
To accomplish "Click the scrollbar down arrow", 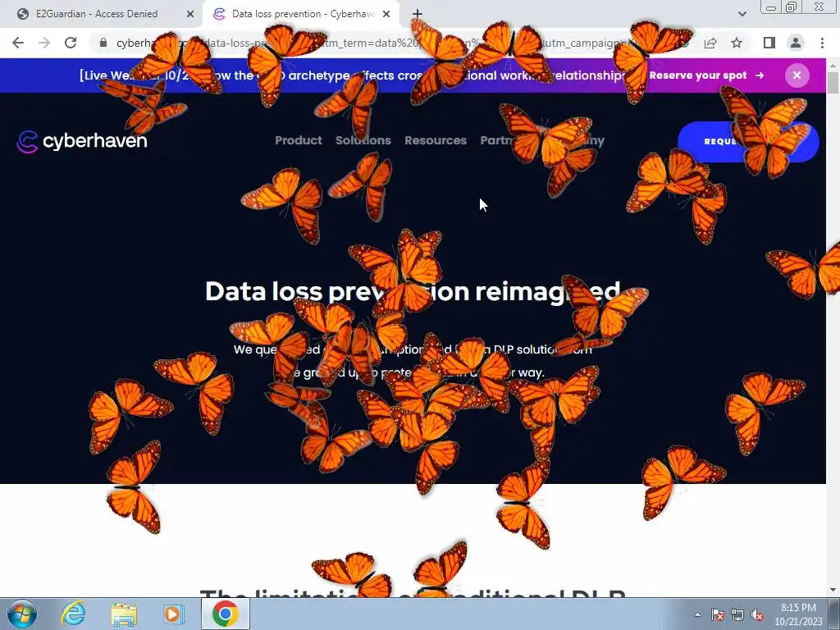I will (833, 591).
